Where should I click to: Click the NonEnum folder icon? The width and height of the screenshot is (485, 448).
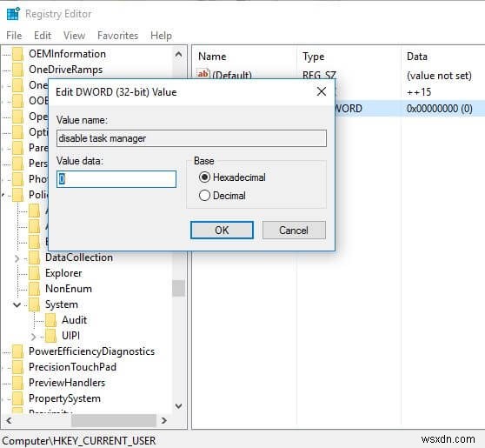click(x=34, y=289)
